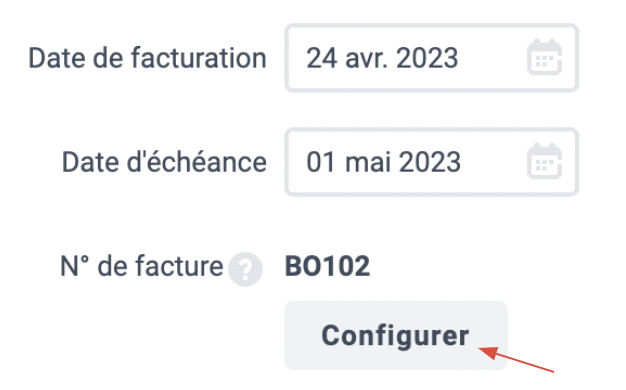Select the Date d'échéance field

pos(432,162)
